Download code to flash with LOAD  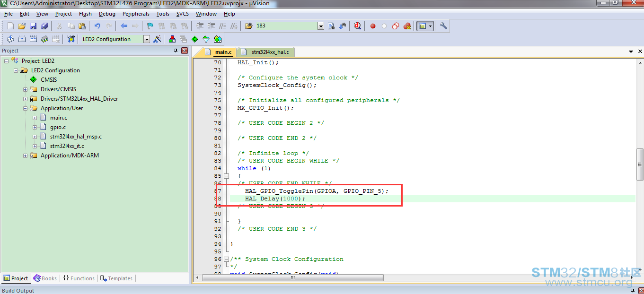coord(71,39)
